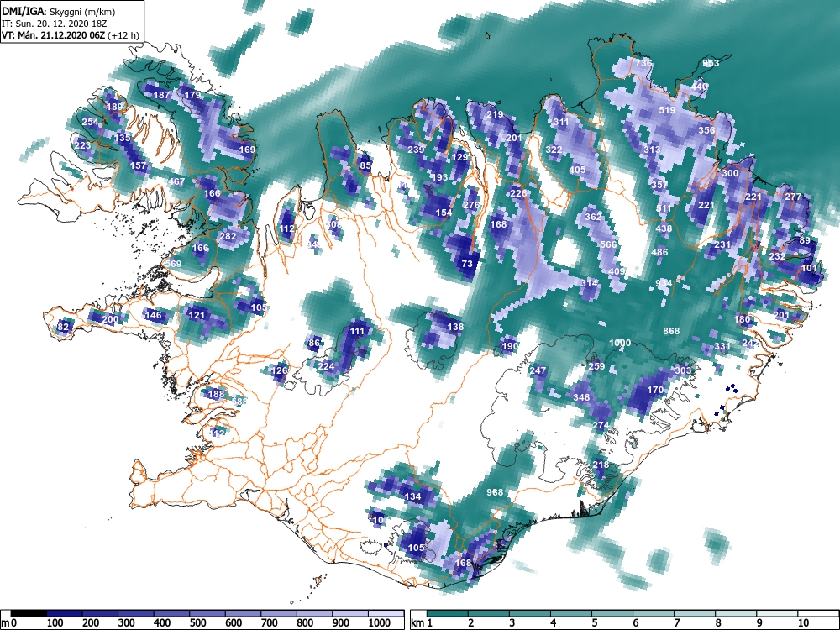Click the visibility value '736' on the map
This screenshot has width=840, height=630.
[643, 63]
